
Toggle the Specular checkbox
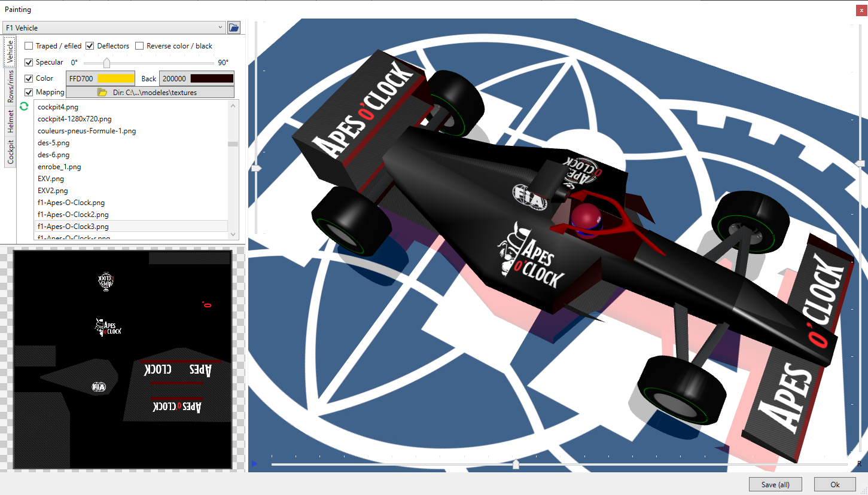click(28, 62)
